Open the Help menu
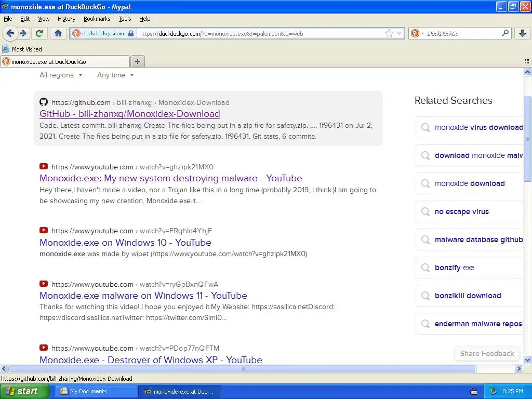 coord(144,19)
